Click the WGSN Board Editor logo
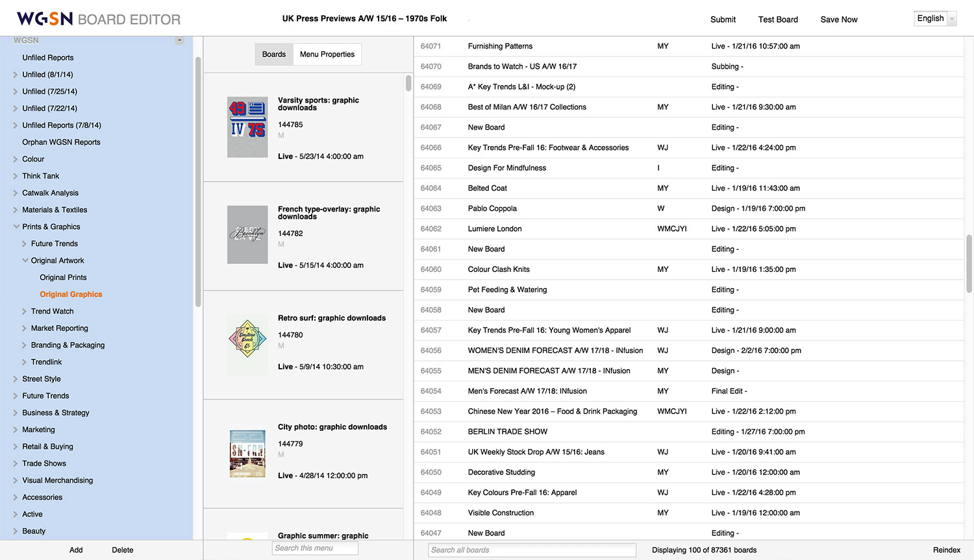 pos(99,19)
